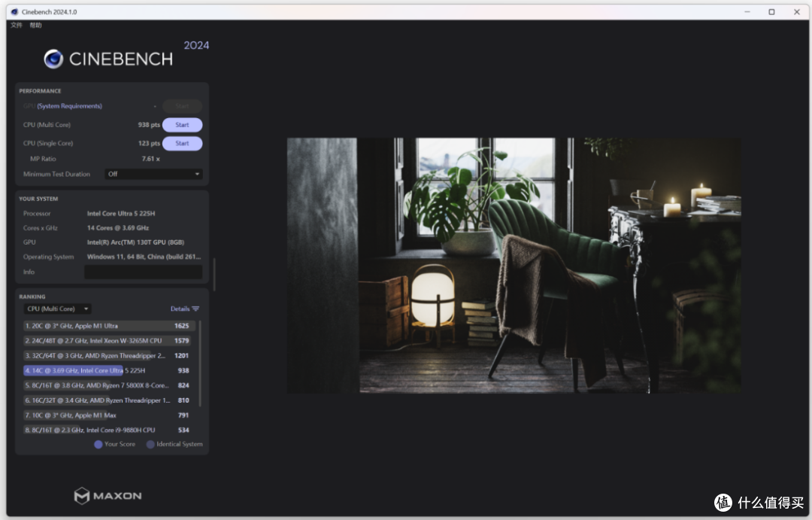Open the 帮助 menu
812x520 pixels.
click(x=35, y=25)
